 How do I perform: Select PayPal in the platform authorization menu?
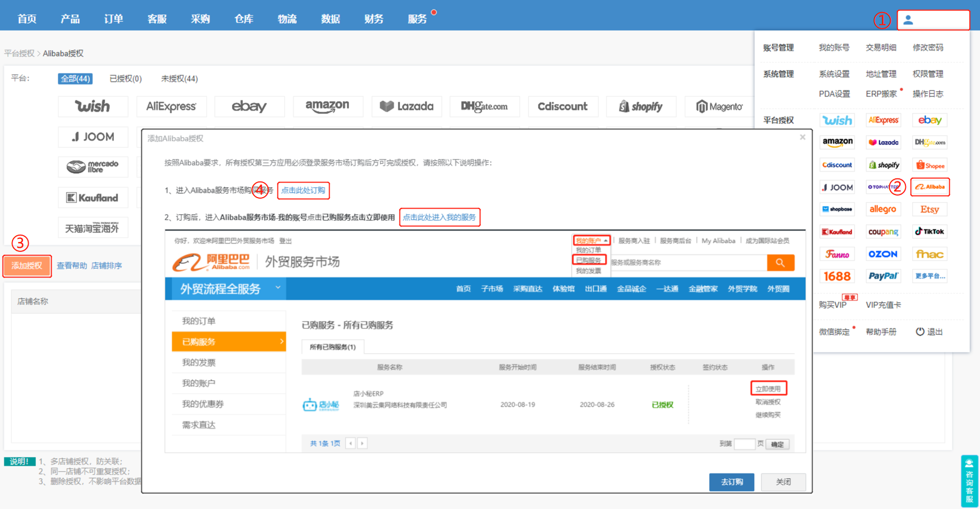point(884,276)
